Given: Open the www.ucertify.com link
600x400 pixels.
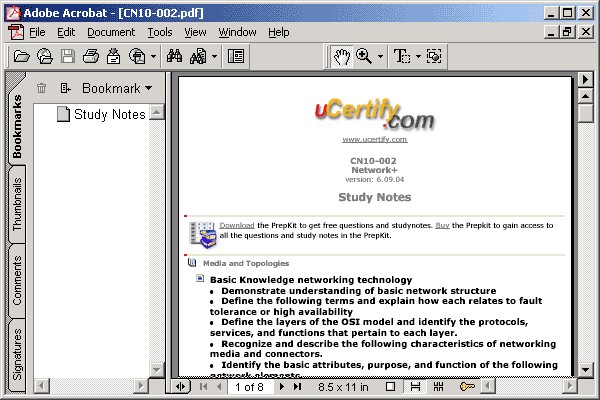Looking at the screenshot, I should pyautogui.click(x=374, y=139).
